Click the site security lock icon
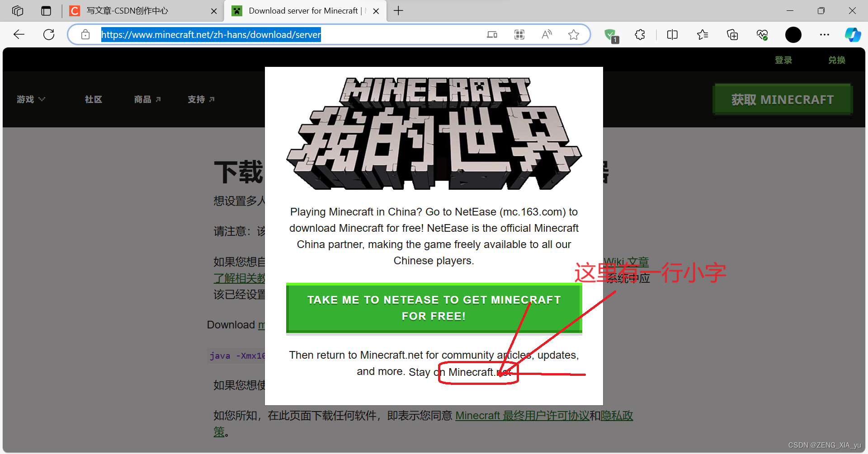 [x=85, y=34]
